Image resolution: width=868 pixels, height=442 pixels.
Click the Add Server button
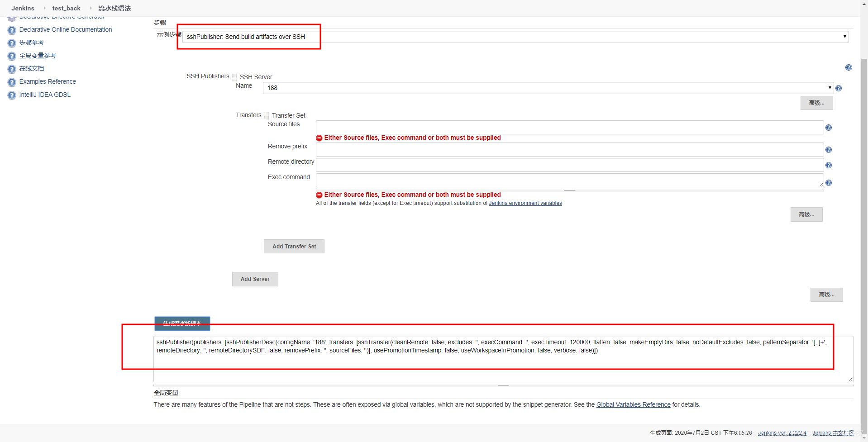click(255, 279)
